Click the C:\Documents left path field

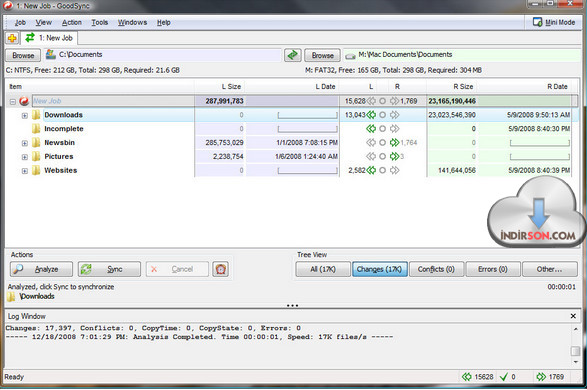(162, 55)
